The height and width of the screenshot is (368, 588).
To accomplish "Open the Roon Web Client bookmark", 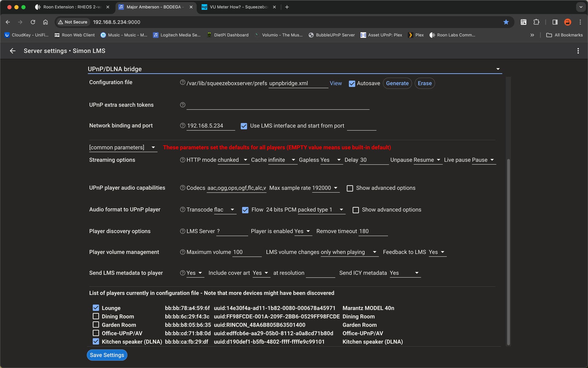I will pos(74,35).
